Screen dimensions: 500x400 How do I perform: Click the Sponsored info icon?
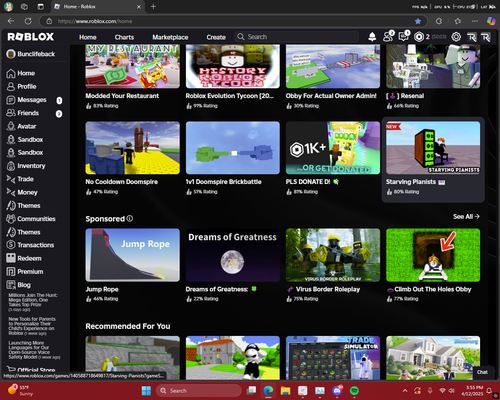[130, 218]
